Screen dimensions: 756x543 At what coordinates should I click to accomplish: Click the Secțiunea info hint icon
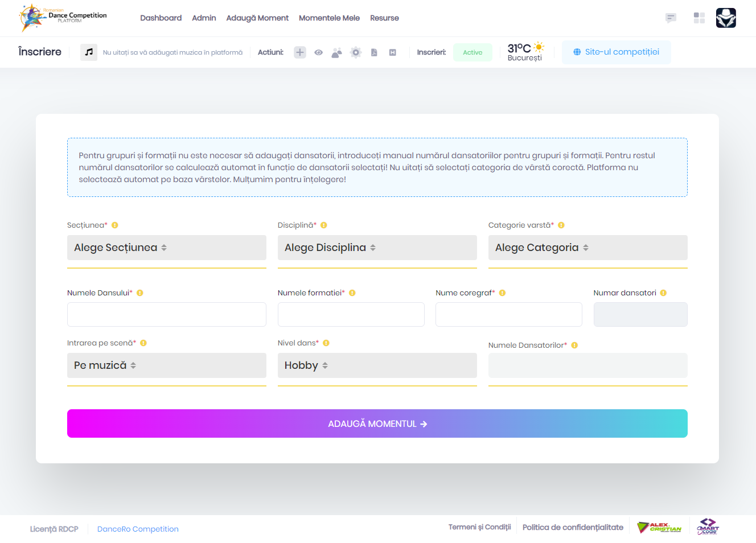click(x=115, y=225)
